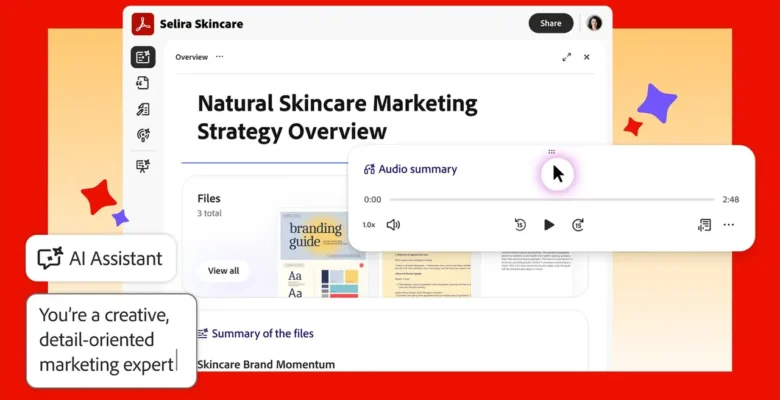Click the Audio summary label

(x=418, y=169)
